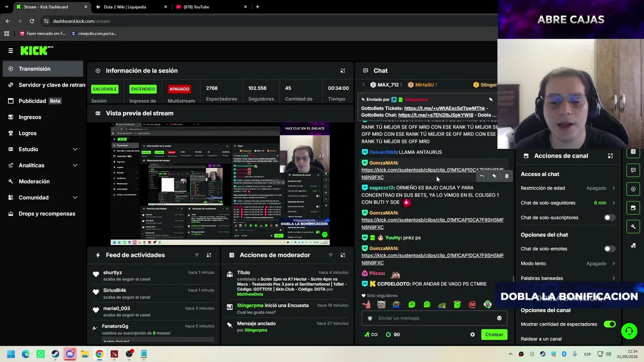Click the stream preview thumbnail
The width and height of the screenshot is (644, 362).
[x=220, y=184]
